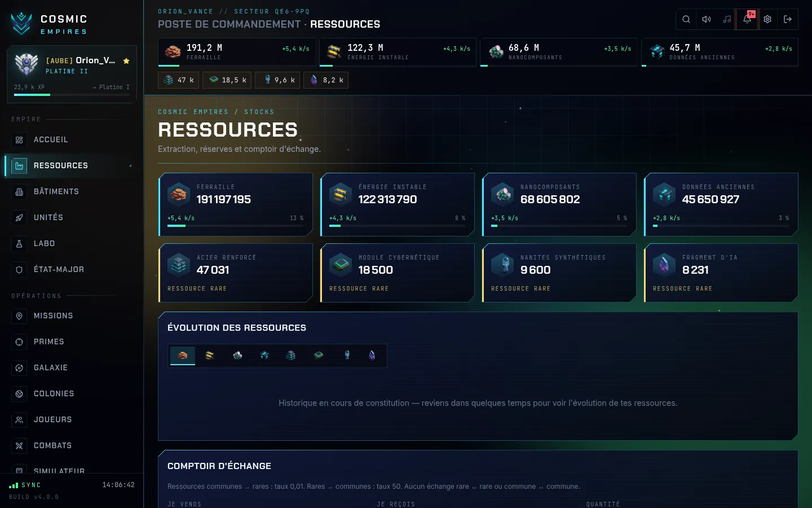Open Bâtiments sidebar item
Screen dimensions: 812x508
72,191
